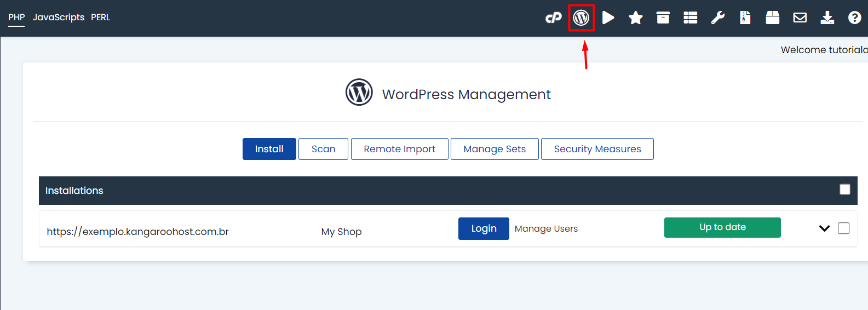Image resolution: width=868 pixels, height=310 pixels.
Task: Open the archive box installations icon
Action: [663, 18]
